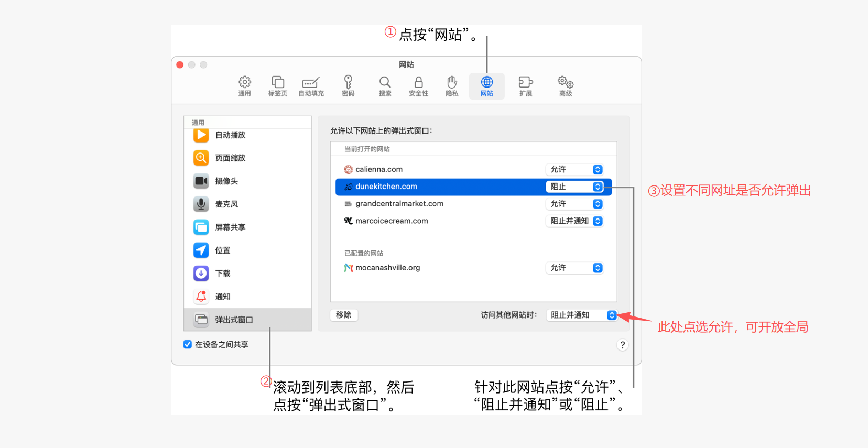Select 自动播放 in the sidebar
The width and height of the screenshot is (868, 448).
tap(247, 135)
